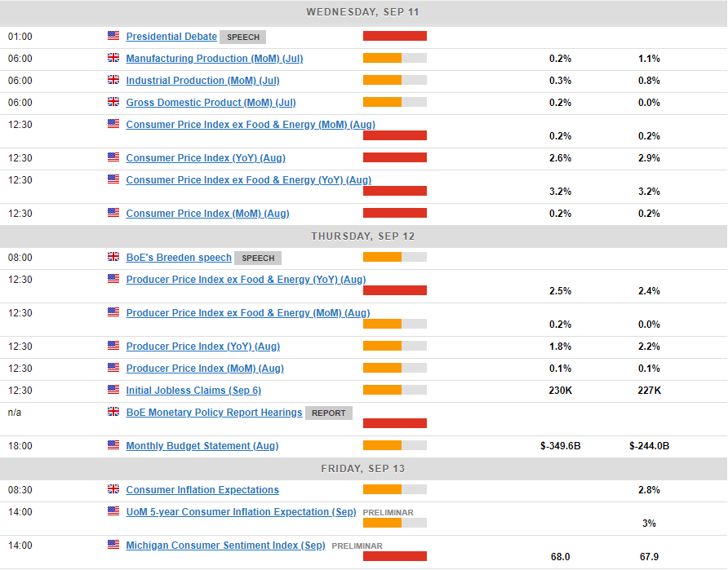Click the SPEECH tag next to Presidential Debate

(x=243, y=38)
